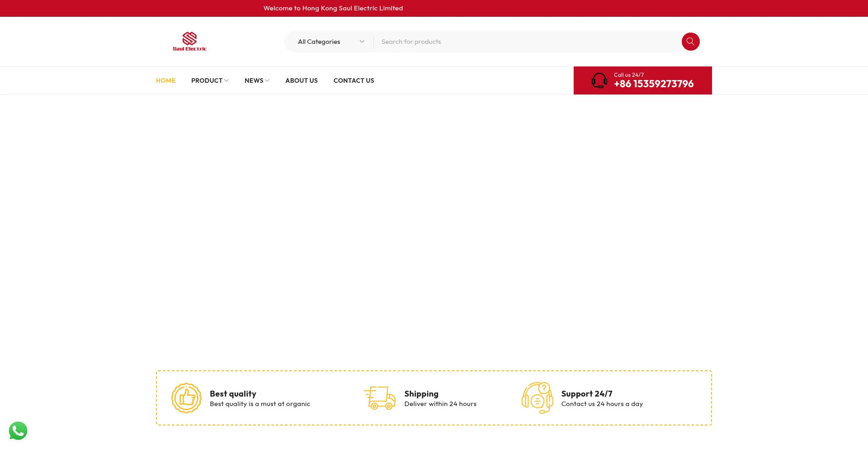Click the headset icon beside phone number

[x=599, y=80]
